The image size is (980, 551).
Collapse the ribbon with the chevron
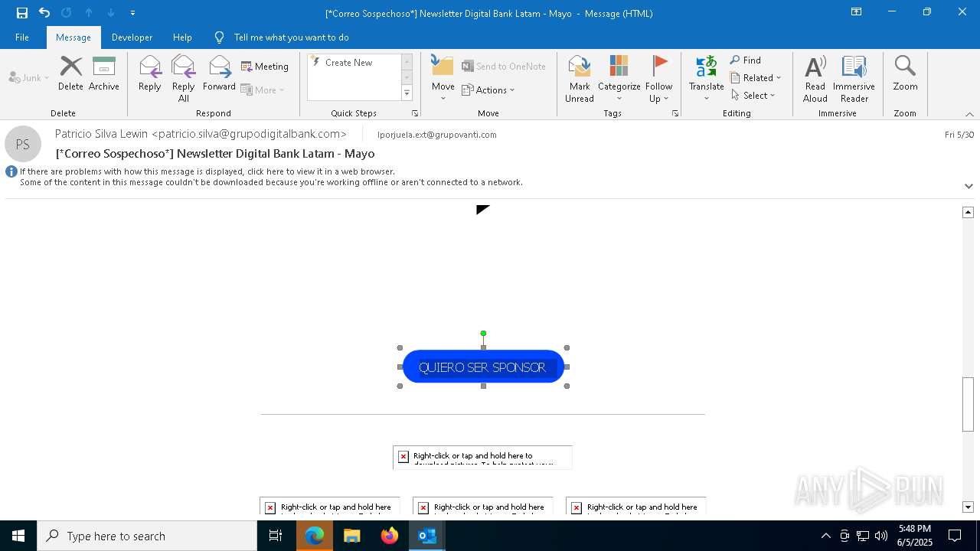click(x=969, y=114)
